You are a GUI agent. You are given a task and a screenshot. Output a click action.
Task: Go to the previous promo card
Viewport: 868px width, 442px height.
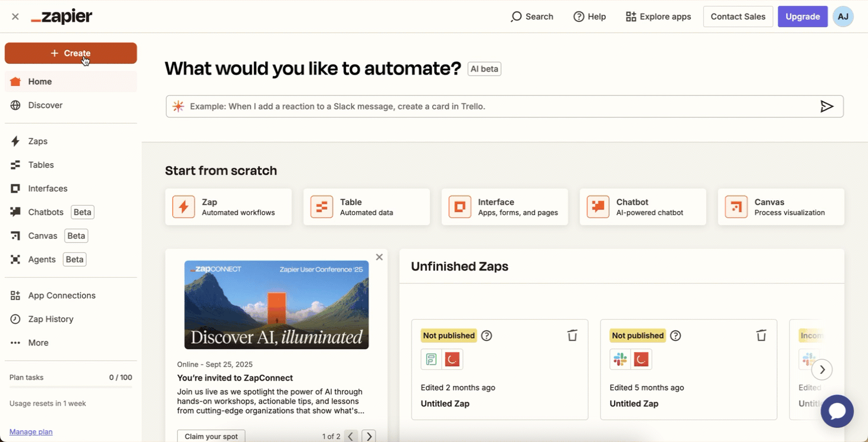tap(351, 437)
